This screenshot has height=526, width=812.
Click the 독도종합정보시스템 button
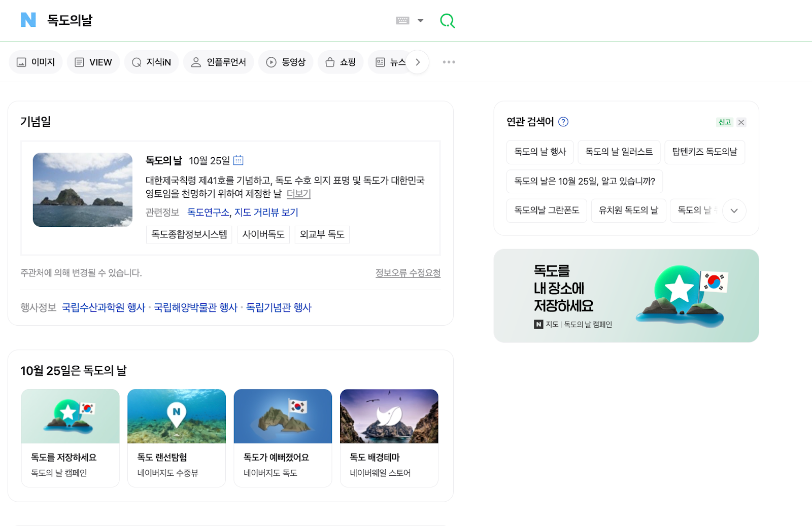[189, 234]
